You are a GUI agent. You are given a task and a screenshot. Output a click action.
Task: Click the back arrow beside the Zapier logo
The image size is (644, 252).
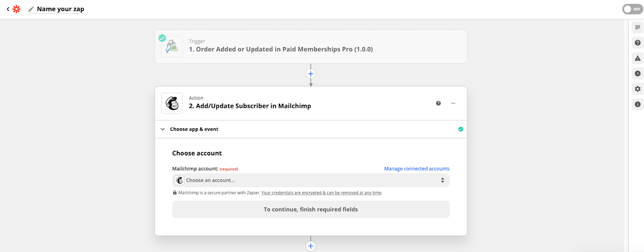pyautogui.click(x=8, y=9)
